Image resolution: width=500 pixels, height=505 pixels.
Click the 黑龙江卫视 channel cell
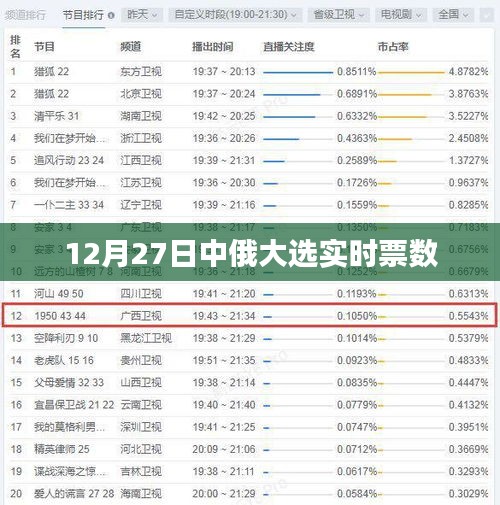[146, 338]
